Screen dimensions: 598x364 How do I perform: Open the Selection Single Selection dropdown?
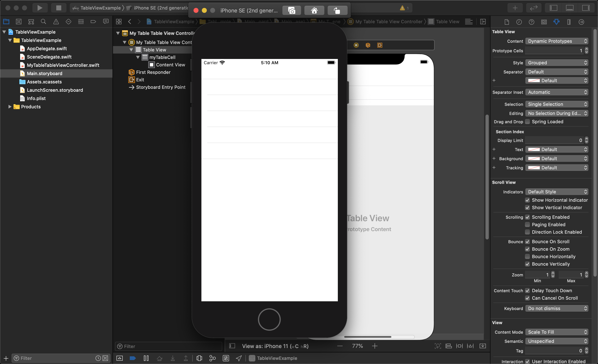(x=557, y=104)
